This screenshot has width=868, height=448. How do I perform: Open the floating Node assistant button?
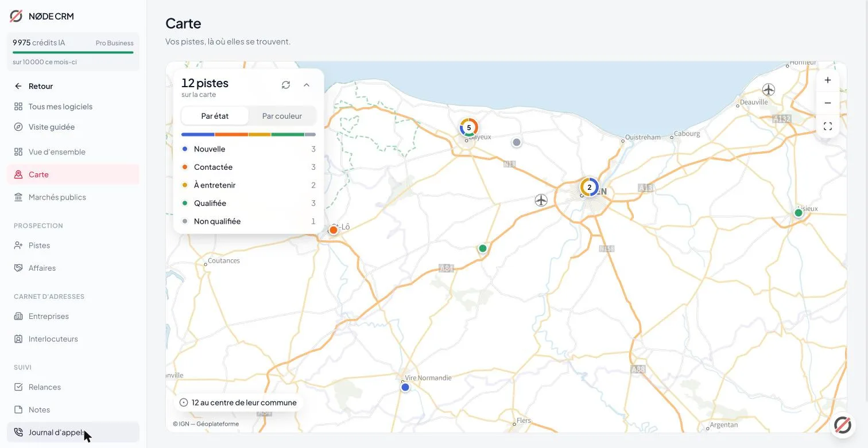(842, 425)
